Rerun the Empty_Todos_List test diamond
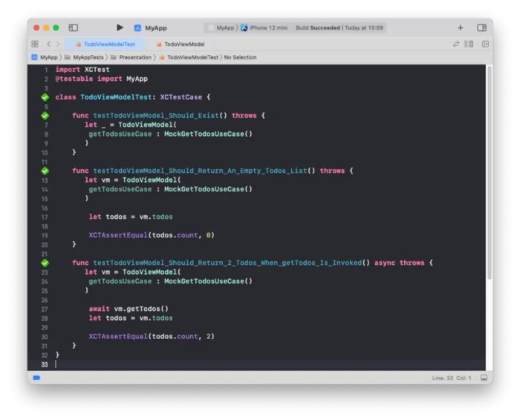The width and height of the screenshot is (520, 420). coord(45,171)
